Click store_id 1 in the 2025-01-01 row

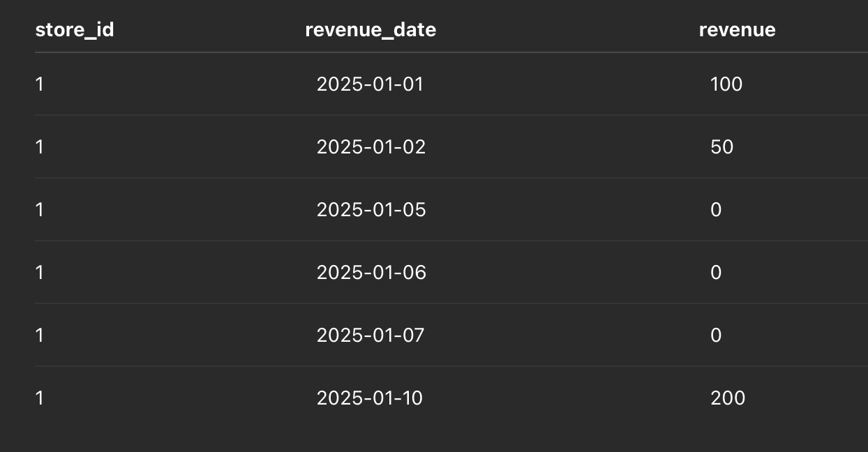(39, 84)
